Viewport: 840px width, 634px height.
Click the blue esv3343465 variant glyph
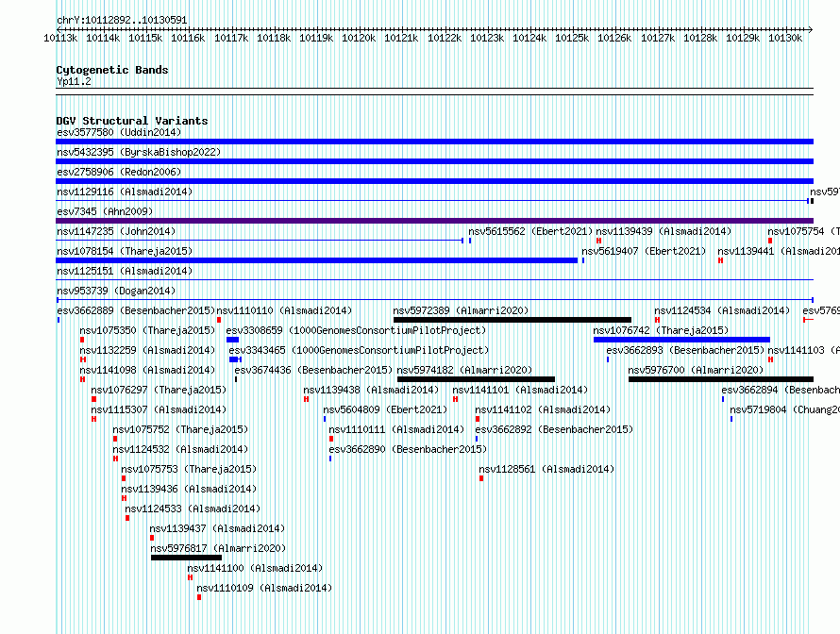point(235,359)
